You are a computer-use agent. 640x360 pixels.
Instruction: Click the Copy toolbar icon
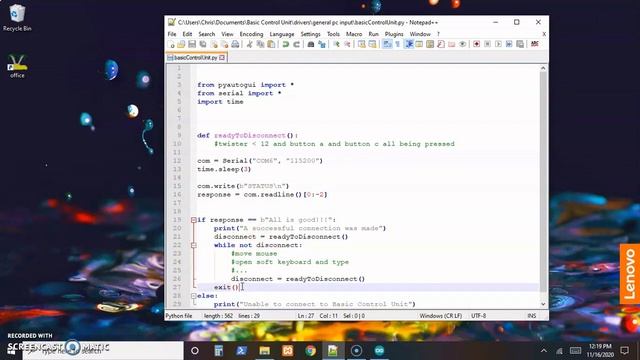260,44
